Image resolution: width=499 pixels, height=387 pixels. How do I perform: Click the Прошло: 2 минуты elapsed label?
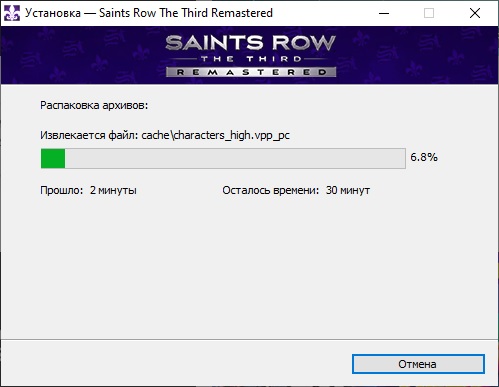point(88,190)
